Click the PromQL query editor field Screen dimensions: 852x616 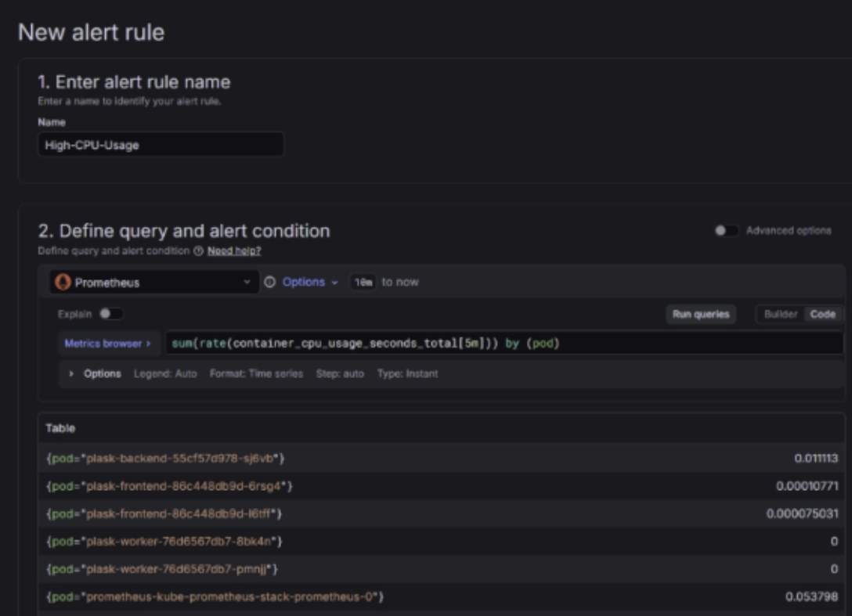tap(501, 343)
